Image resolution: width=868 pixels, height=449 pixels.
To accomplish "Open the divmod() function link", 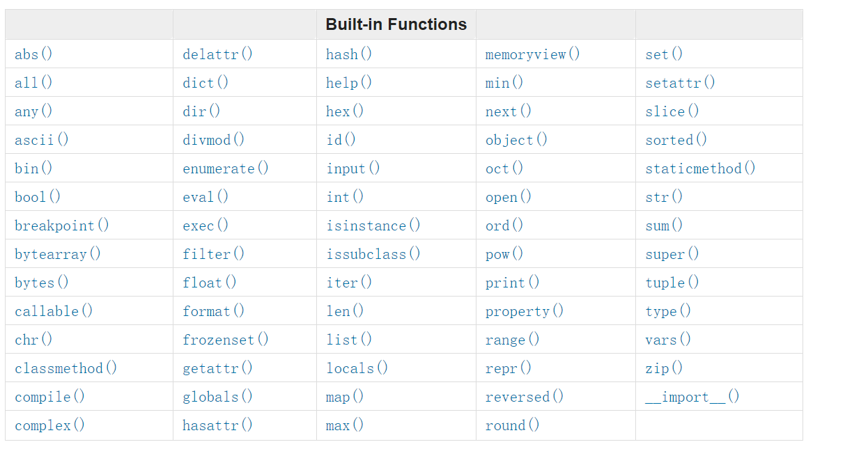I will (x=213, y=140).
